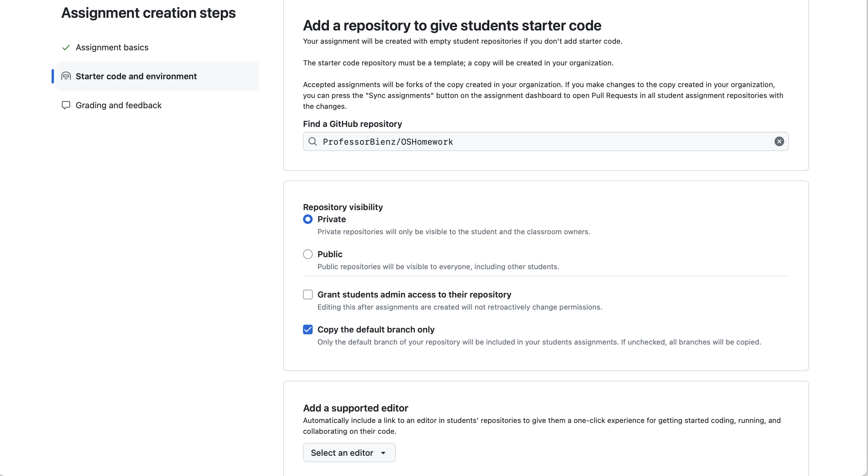The width and height of the screenshot is (868, 476).
Task: Click the Private option label text
Action: coord(332,219)
